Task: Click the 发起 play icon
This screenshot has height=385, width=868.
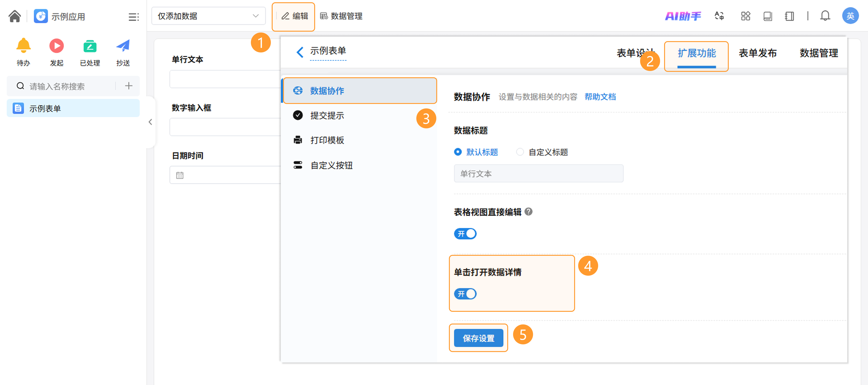Action: tap(57, 46)
